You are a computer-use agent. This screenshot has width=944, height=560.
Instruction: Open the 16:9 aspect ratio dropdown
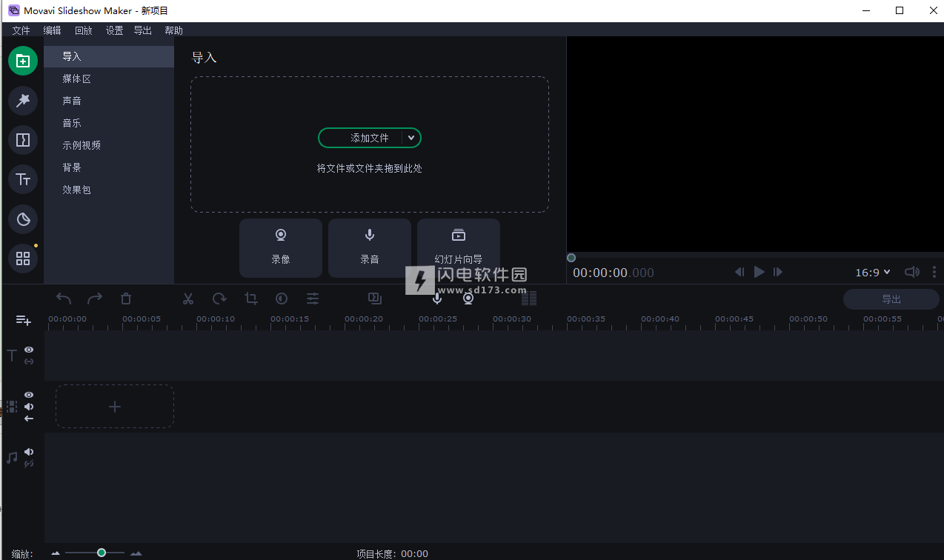(873, 273)
